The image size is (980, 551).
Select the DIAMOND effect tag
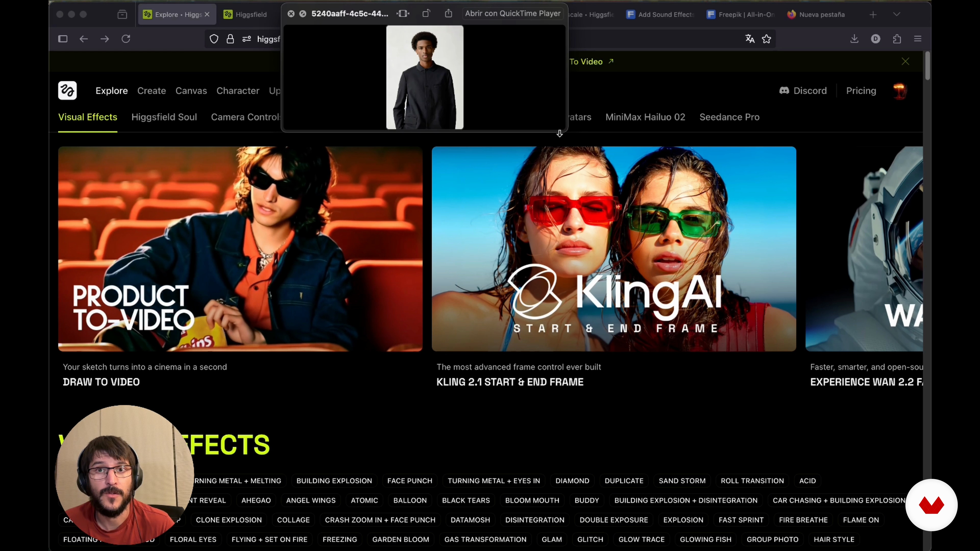(572, 481)
